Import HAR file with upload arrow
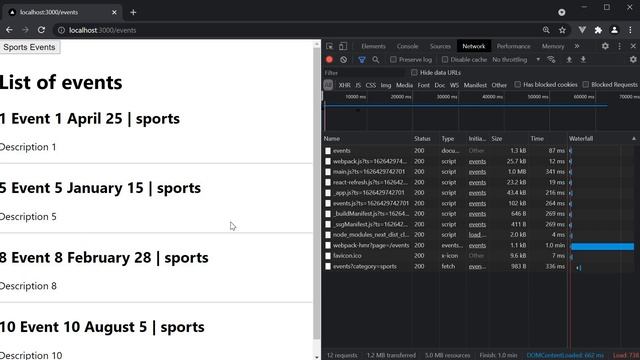Image resolution: width=640 pixels, height=360 pixels. pyautogui.click(x=569, y=60)
